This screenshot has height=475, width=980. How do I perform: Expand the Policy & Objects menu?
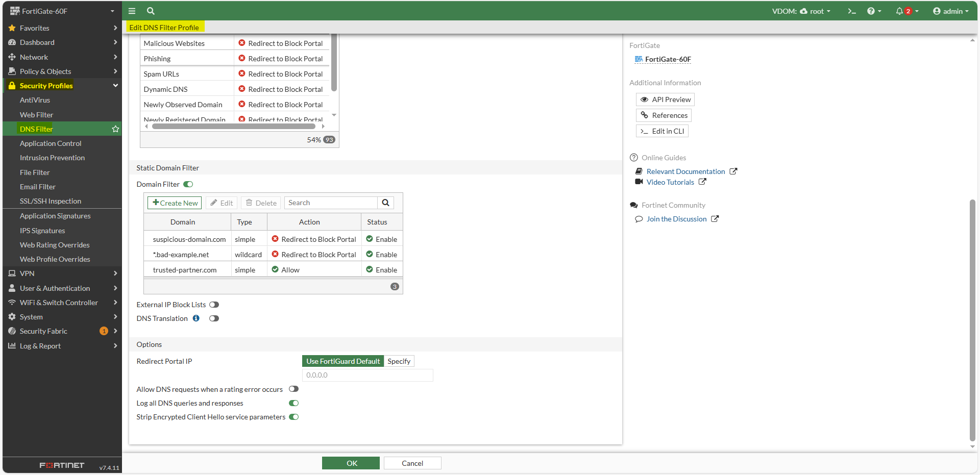[62, 71]
